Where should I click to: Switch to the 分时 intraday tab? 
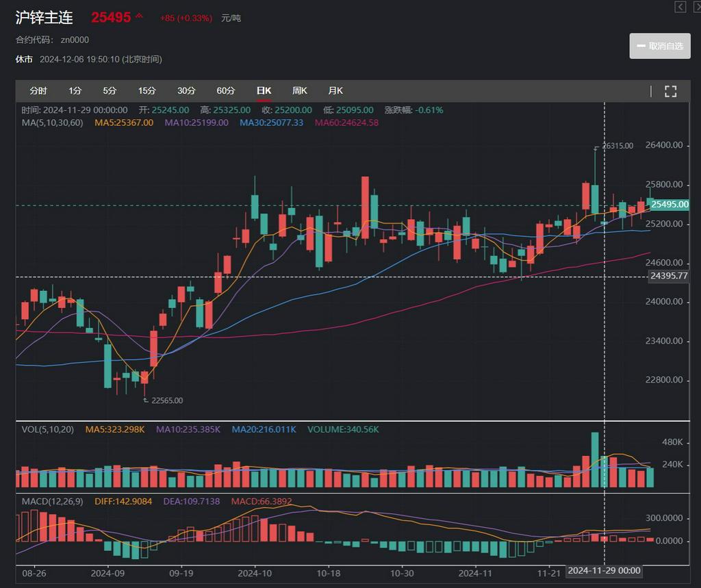38,91
